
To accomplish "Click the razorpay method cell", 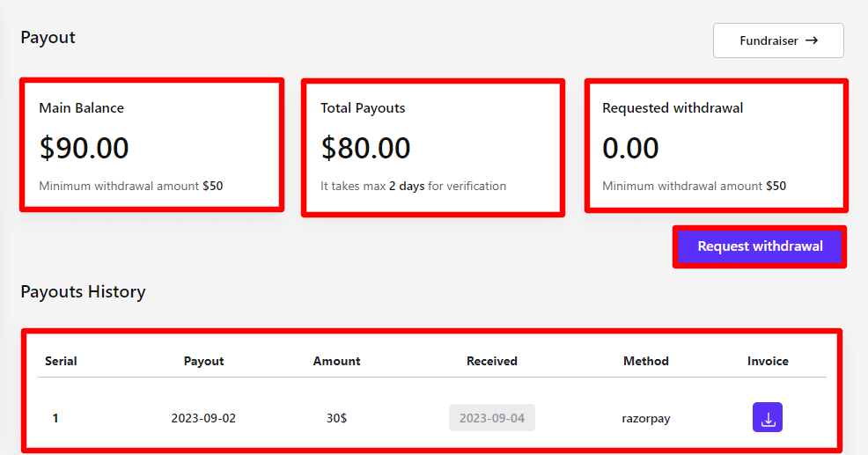I will [645, 418].
